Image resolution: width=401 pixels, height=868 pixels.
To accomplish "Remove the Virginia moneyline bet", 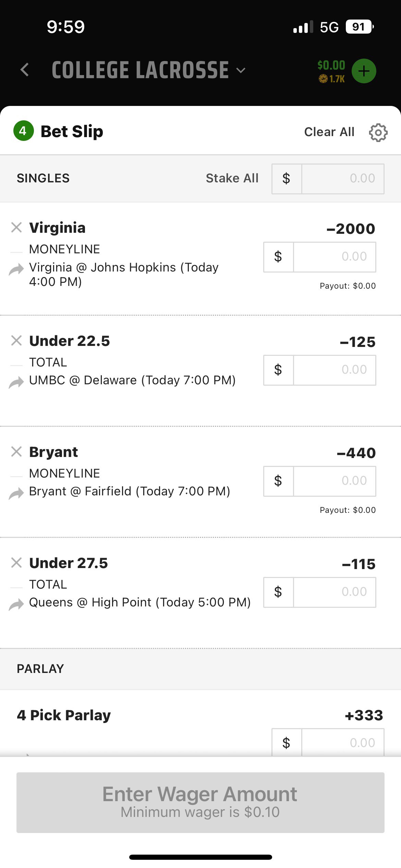I will pos(16,227).
